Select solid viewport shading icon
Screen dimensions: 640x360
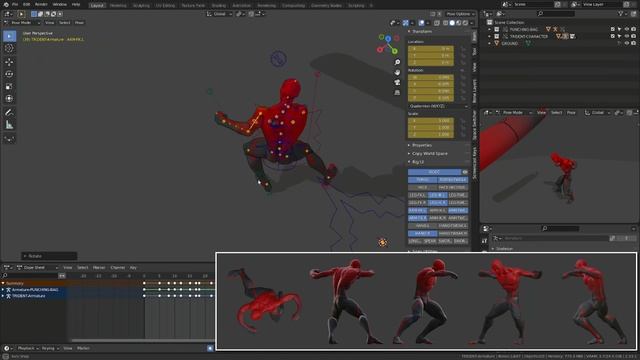tap(452, 23)
